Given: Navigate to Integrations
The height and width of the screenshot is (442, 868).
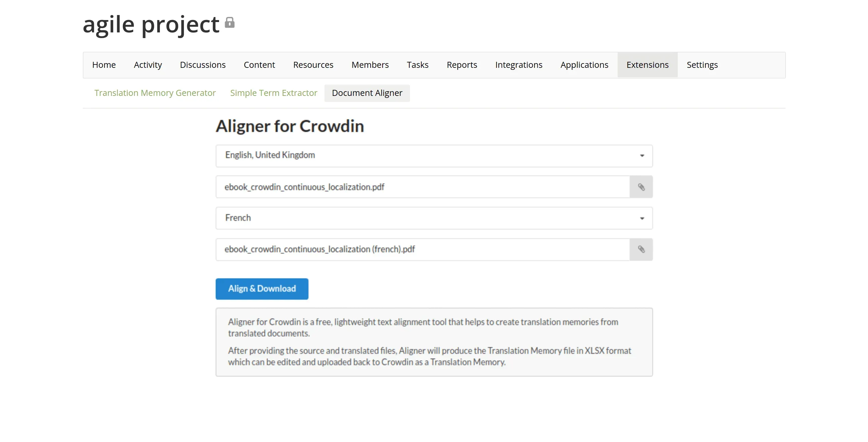Looking at the screenshot, I should tap(518, 64).
